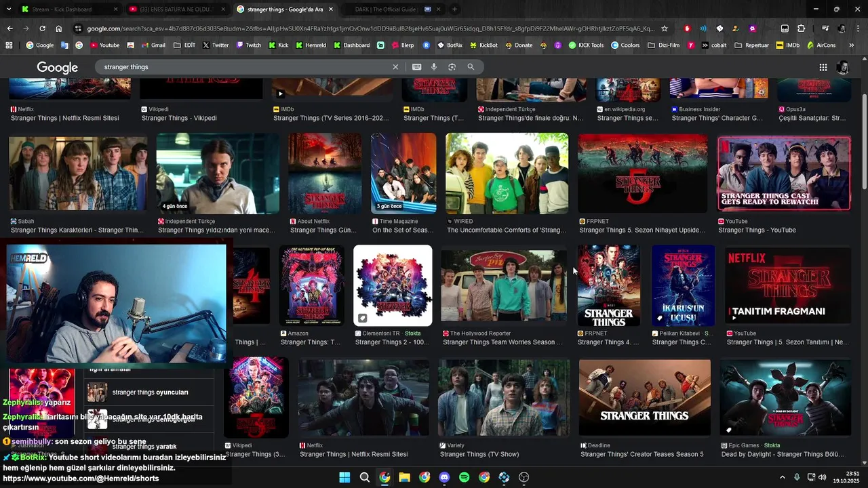Open a new browser tab
The width and height of the screenshot is (868, 488).
454,9
